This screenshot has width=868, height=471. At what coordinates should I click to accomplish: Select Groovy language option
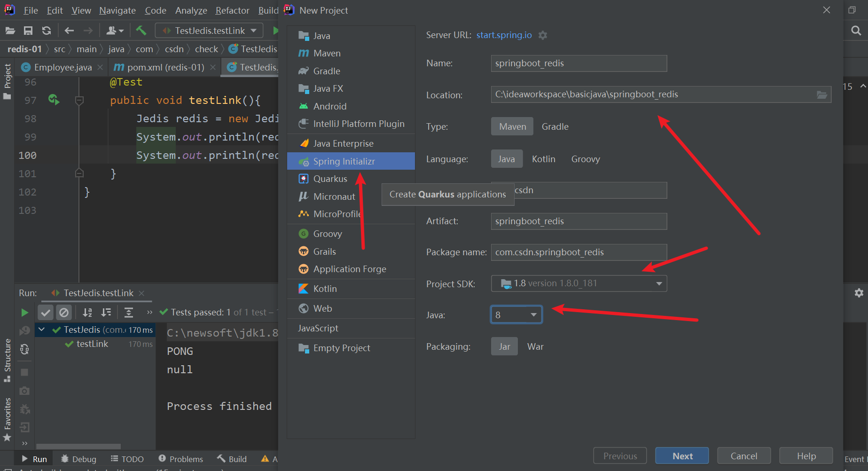(x=586, y=159)
